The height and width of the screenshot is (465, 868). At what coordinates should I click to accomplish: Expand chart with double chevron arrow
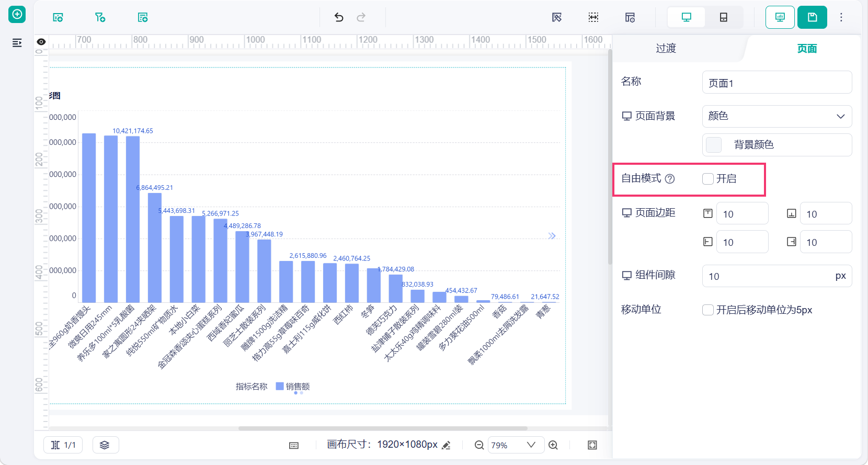tap(552, 236)
